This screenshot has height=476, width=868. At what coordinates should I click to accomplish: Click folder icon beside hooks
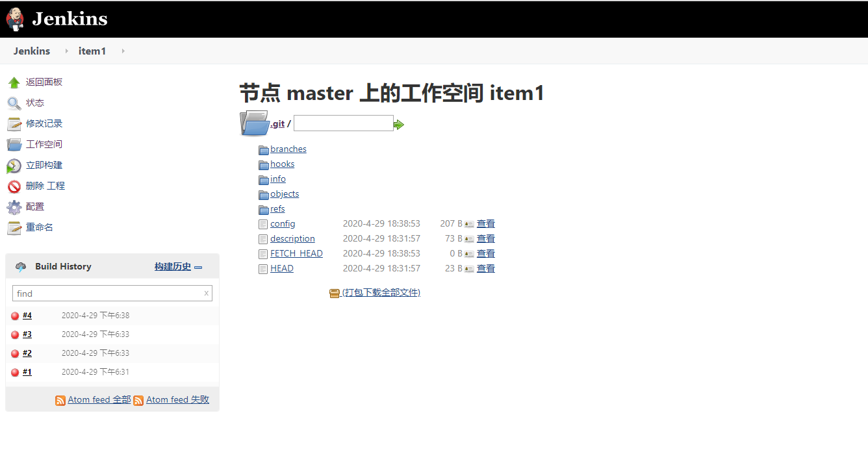pos(263,165)
